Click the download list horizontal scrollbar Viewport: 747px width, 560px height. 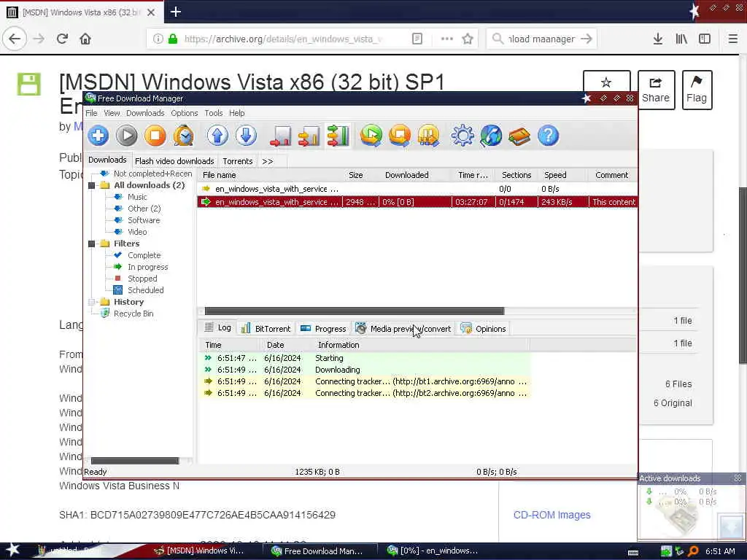[x=354, y=311]
